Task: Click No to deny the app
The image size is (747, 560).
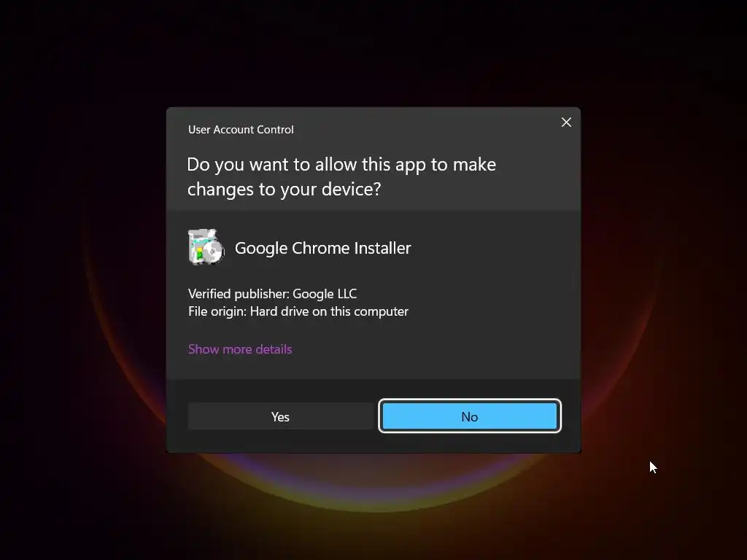Action: [x=470, y=416]
